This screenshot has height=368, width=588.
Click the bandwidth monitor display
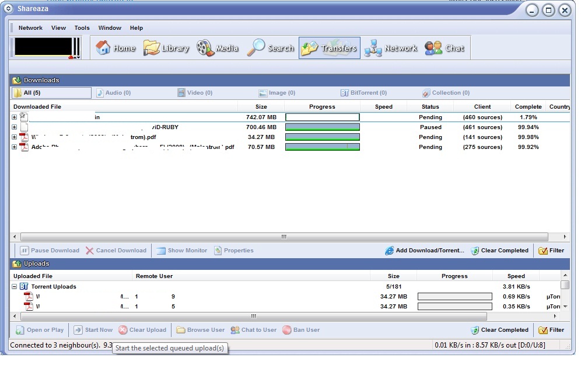tap(43, 47)
